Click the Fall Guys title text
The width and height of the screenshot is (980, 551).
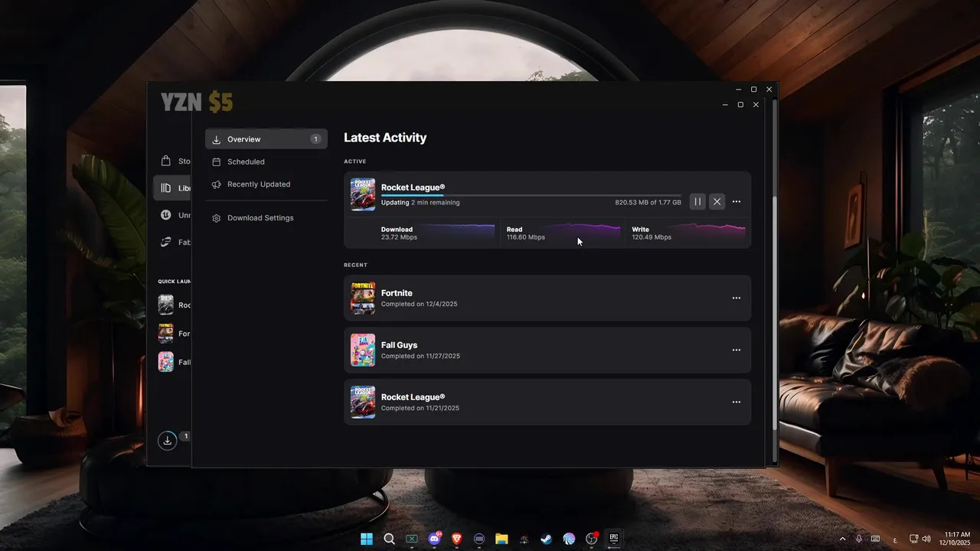point(399,345)
